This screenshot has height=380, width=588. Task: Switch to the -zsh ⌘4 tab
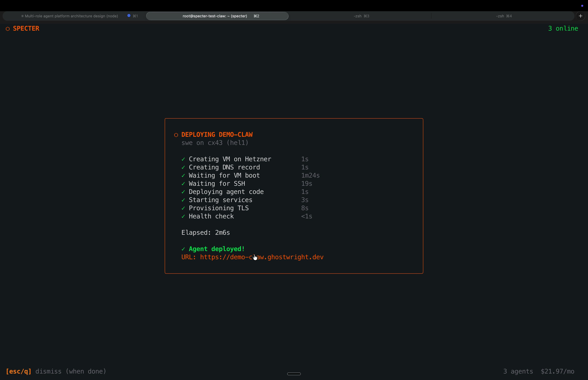(x=504, y=16)
